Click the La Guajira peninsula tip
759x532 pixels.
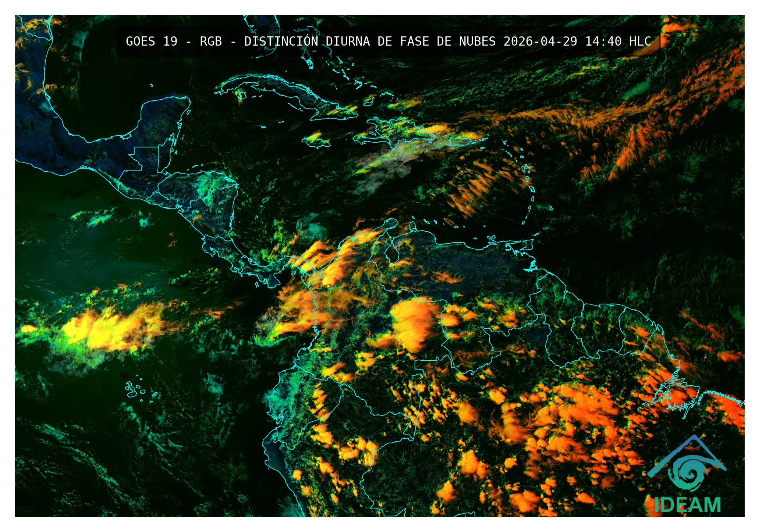tap(392, 221)
